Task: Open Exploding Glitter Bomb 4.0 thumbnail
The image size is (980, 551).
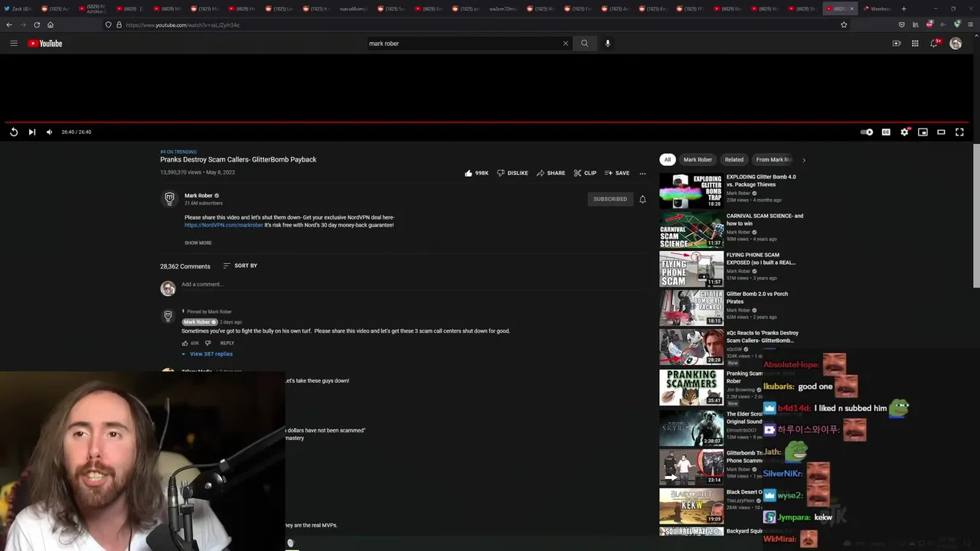Action: pos(691,191)
